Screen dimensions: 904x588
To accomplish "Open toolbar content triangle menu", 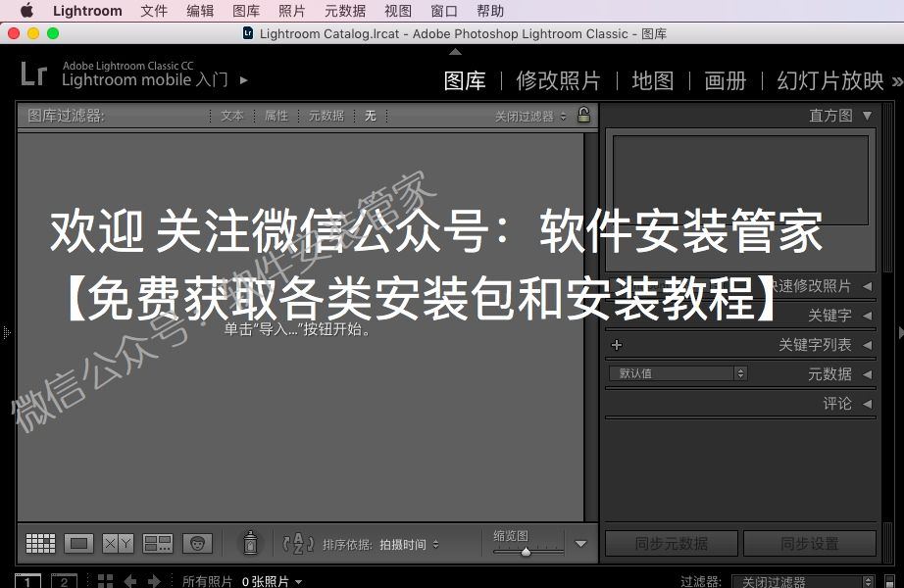I will point(581,544).
